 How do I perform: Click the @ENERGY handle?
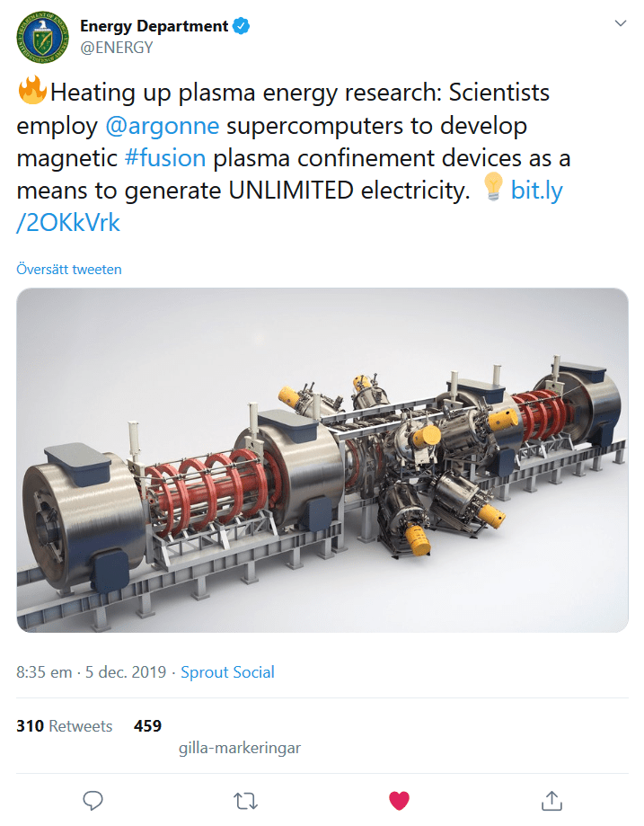(x=117, y=48)
